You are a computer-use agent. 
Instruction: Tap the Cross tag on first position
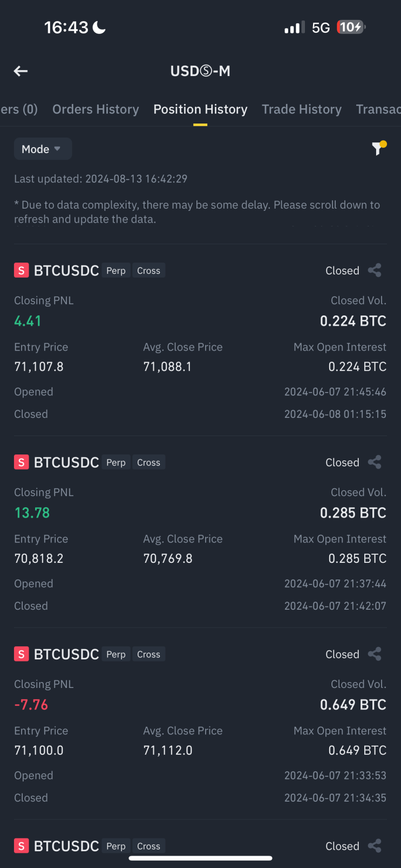(x=148, y=271)
